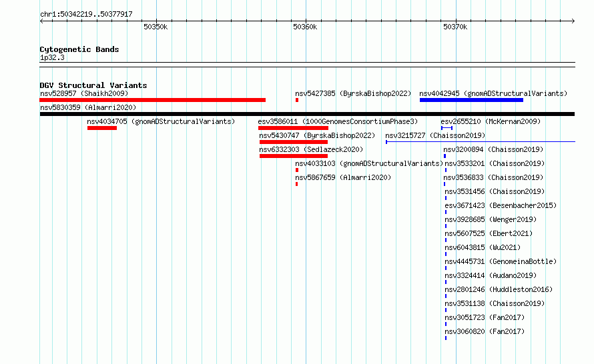This screenshot has width=594, height=364.
Task: Click the thin blue line for nsv3215727
Action: pos(481,142)
